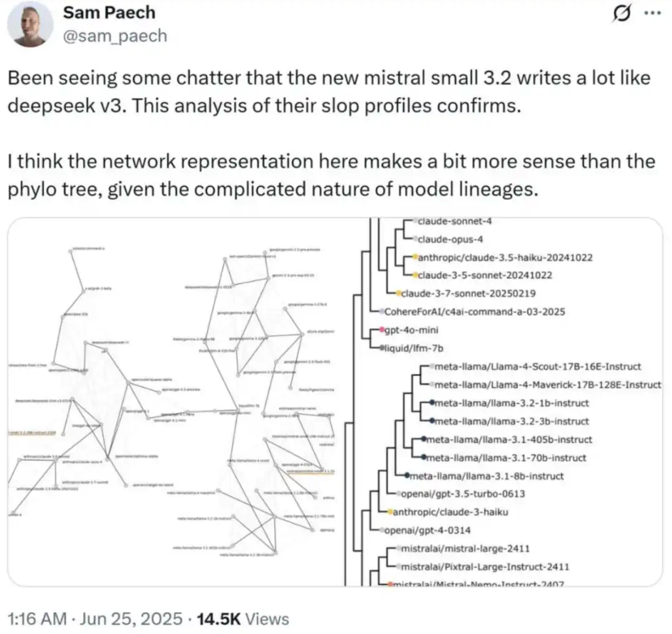Click the mistralai/Pixtral-Large-Instruct-2411 entry
The width and height of the screenshot is (672, 634).
pos(485,566)
